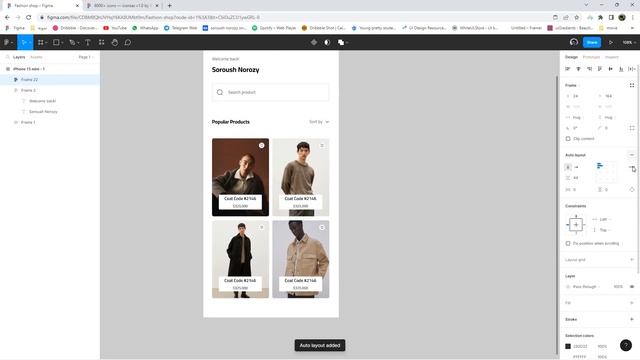
Task: Click the Create component icon
Action: click(x=314, y=42)
